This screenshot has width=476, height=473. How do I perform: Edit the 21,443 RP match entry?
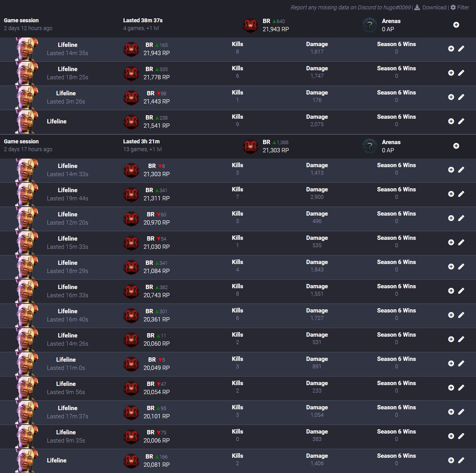coord(461,97)
